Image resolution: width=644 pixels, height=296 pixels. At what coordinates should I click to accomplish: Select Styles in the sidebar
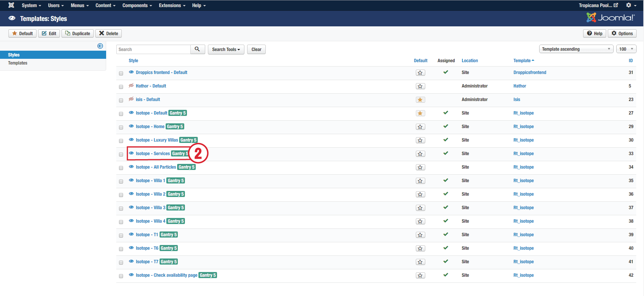click(53, 55)
